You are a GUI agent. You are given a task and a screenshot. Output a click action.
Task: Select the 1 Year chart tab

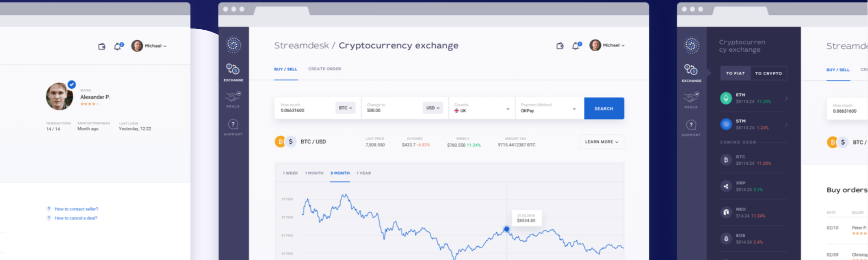[363, 173]
